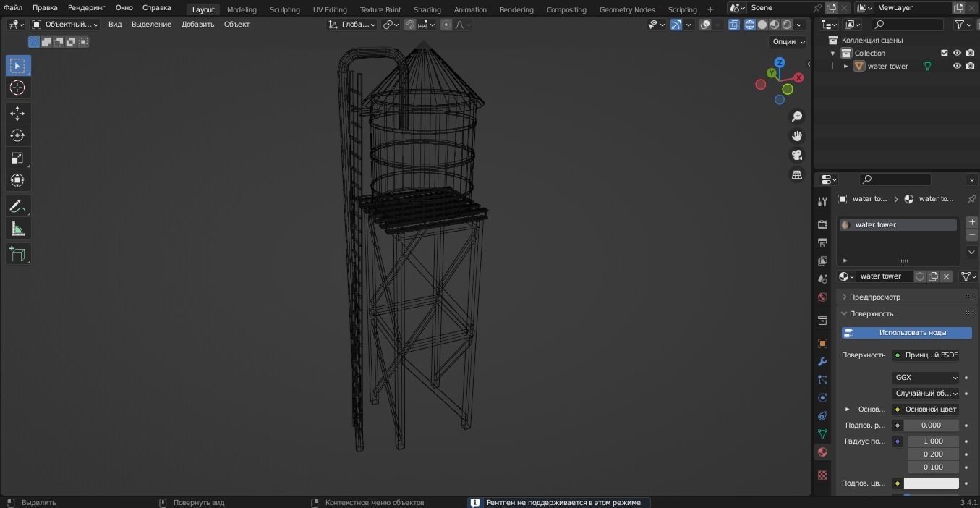The image size is (980, 508).
Task: Open the object mode dropdown
Action: tap(65, 25)
